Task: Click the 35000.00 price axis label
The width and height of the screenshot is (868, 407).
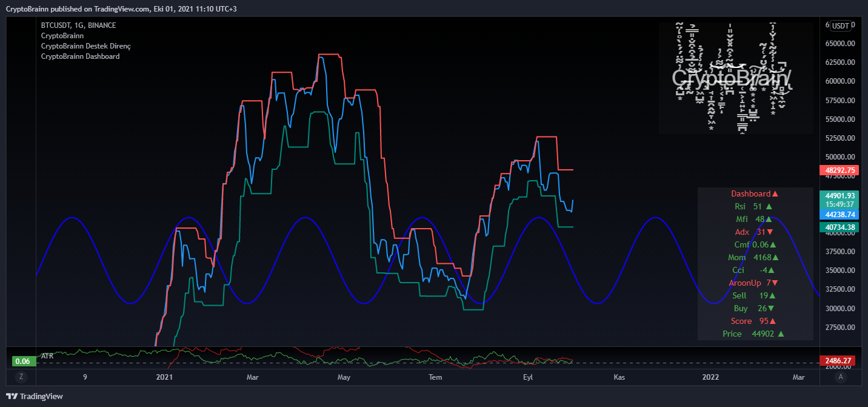Action: pos(840,271)
